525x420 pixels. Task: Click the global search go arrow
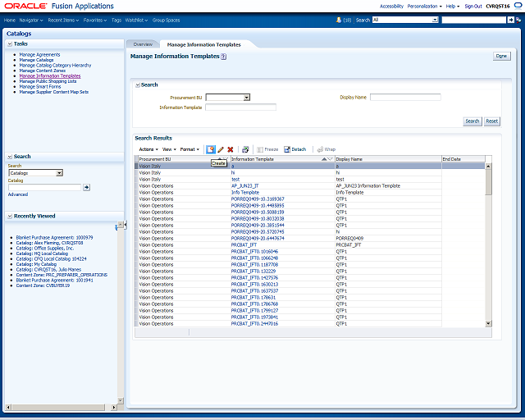(x=510, y=20)
